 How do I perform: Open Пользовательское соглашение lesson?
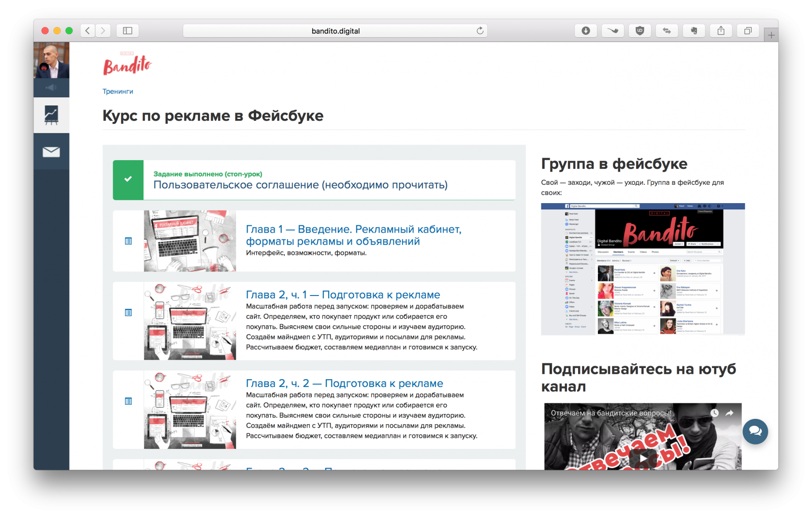click(301, 185)
